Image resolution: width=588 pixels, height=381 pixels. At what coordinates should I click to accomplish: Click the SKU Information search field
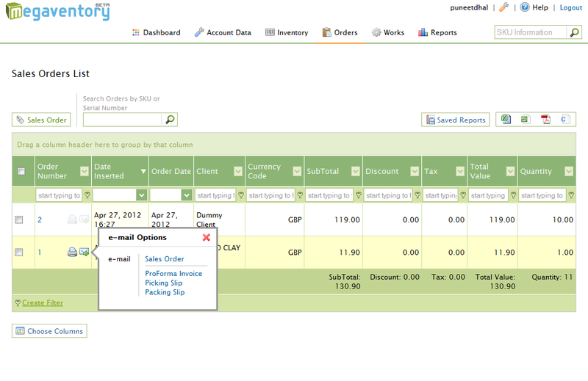pos(530,32)
